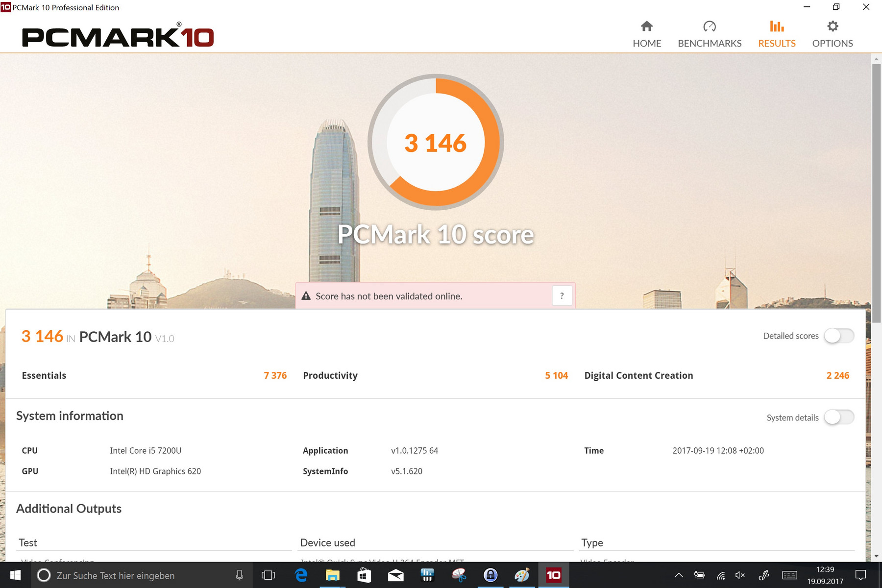
Task: Open the Windows Start menu
Action: coord(15,575)
